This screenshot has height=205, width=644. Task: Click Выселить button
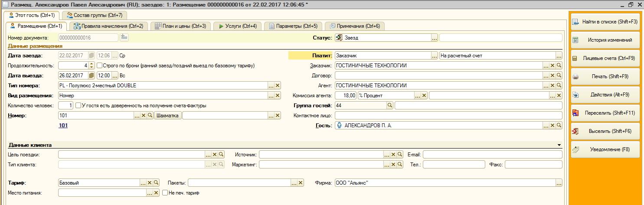coord(605,131)
